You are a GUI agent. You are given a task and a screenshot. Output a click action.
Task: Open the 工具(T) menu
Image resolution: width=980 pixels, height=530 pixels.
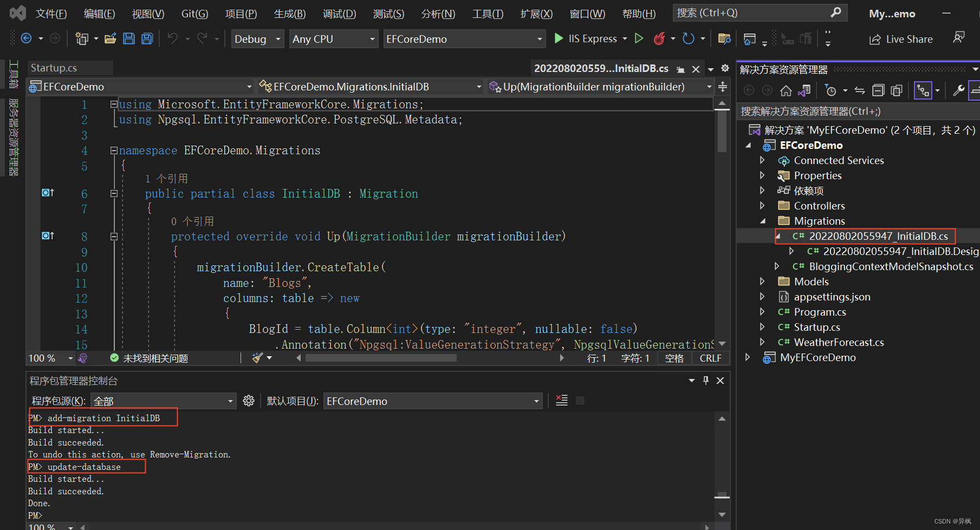tap(488, 14)
